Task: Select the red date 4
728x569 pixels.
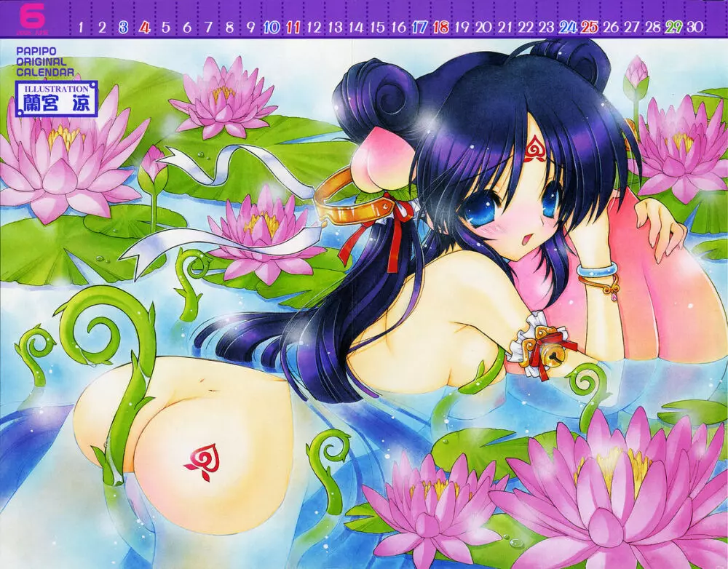Action: (x=145, y=28)
